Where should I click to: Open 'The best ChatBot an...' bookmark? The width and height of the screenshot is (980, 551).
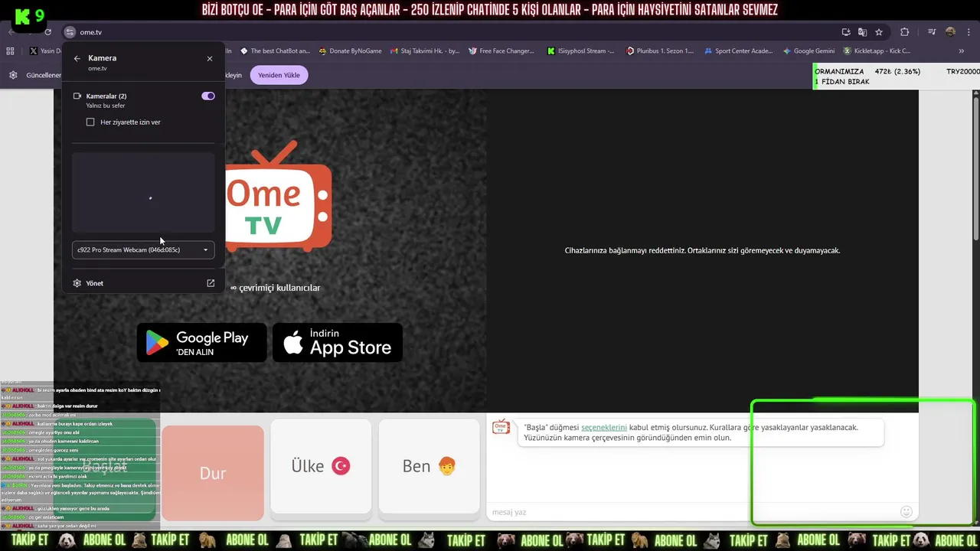[275, 51]
